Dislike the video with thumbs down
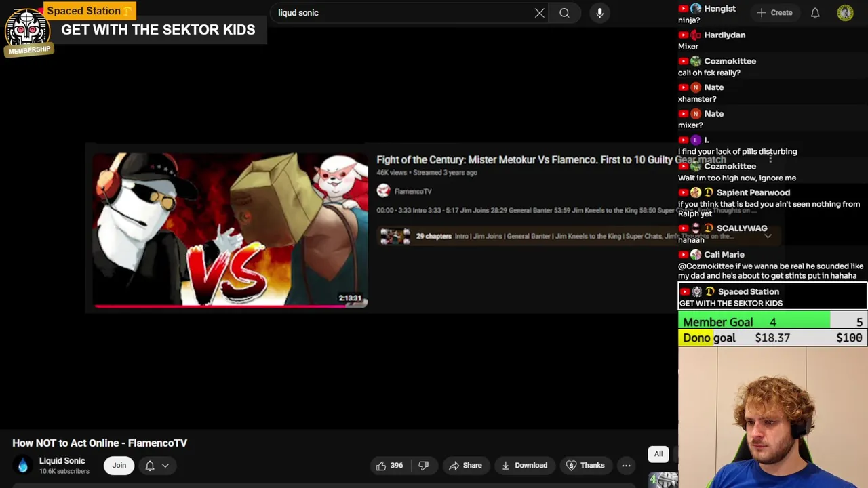This screenshot has height=488, width=868. tap(423, 466)
